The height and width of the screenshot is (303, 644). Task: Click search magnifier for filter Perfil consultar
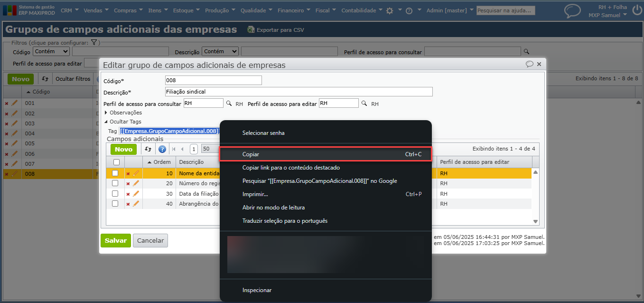[x=526, y=51]
